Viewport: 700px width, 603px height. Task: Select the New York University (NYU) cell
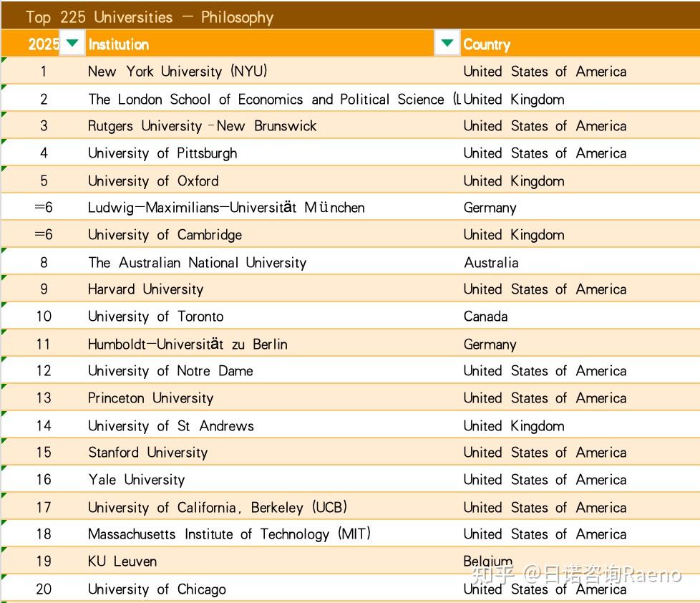(178, 72)
